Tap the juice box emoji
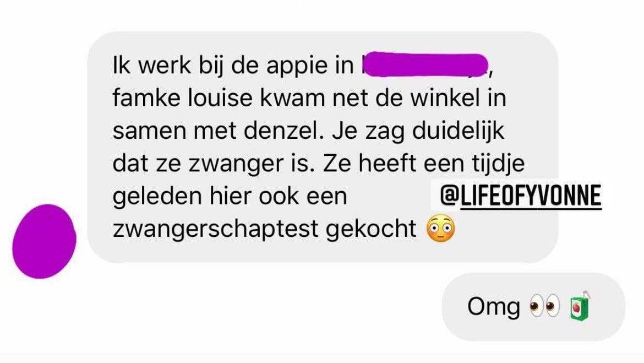Screen dimensions: 644x363 581,306
